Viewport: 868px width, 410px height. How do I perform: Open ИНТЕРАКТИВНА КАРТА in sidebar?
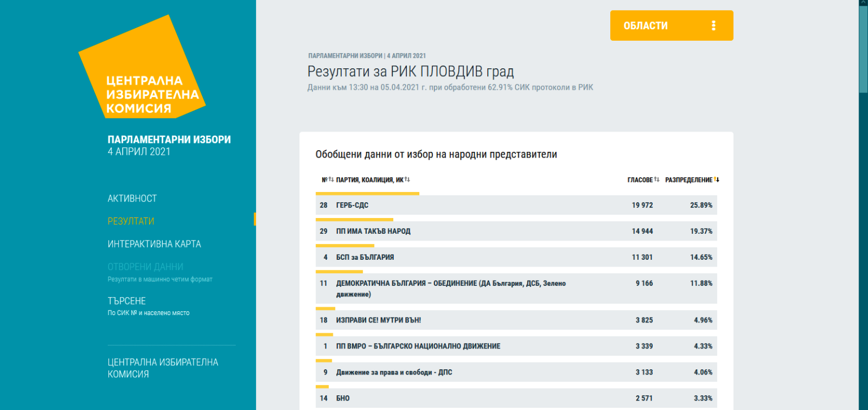(x=154, y=244)
